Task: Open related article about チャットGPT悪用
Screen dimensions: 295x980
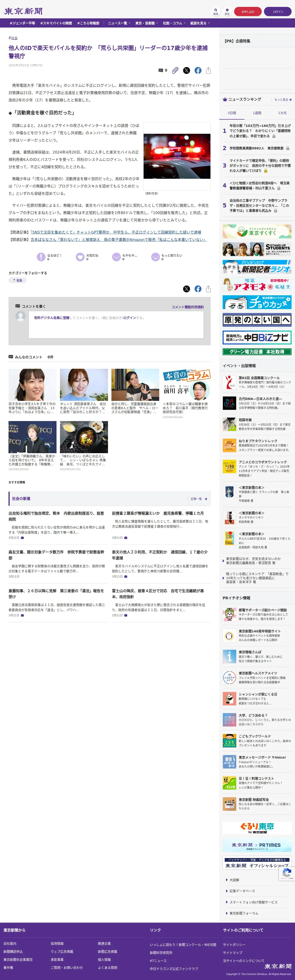Action: point(116,232)
